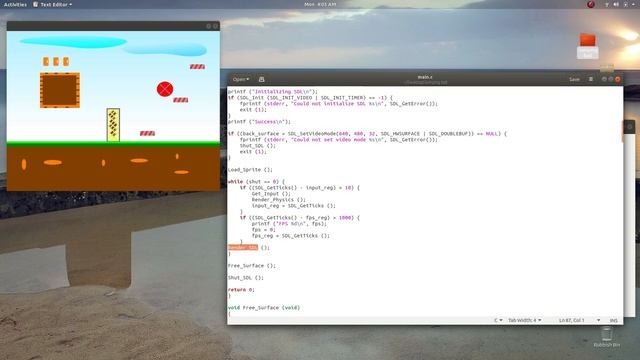Click the highlighted Render_SDL text in the code

pyautogui.click(x=243, y=248)
